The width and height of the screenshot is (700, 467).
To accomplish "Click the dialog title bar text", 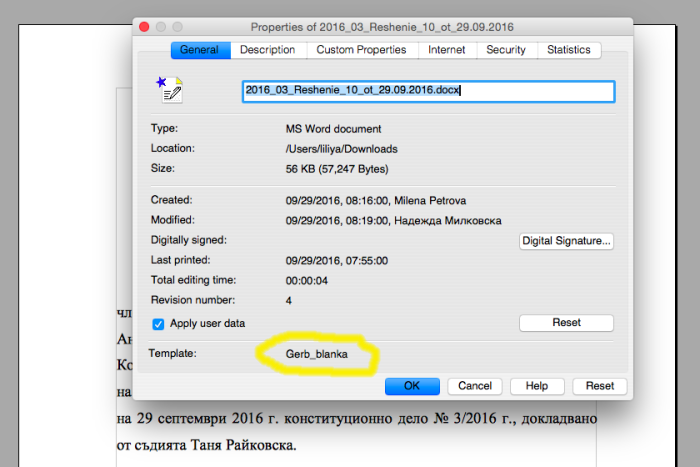I will pos(384,27).
